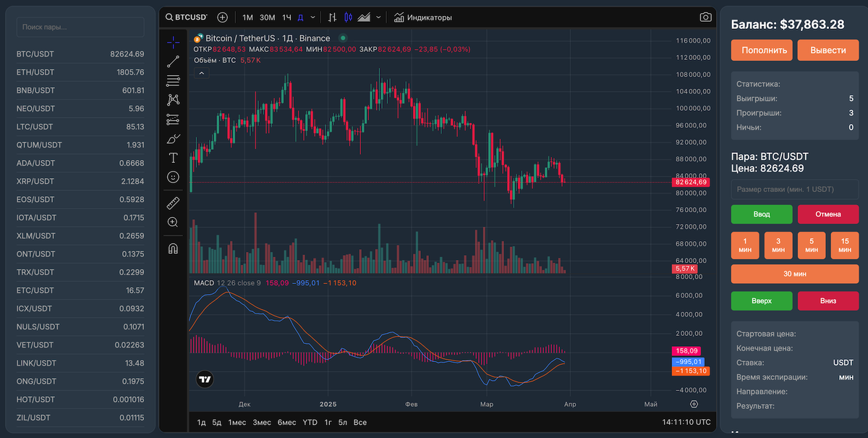868x438 pixels.
Task: Select the area chart type
Action: pos(364,17)
